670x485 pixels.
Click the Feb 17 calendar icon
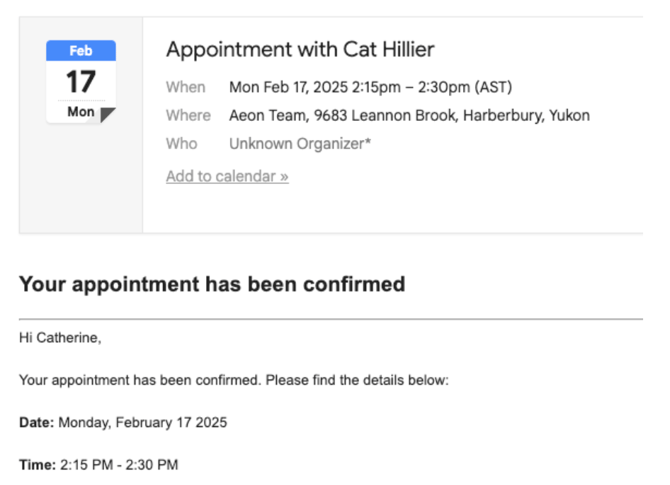point(81,82)
